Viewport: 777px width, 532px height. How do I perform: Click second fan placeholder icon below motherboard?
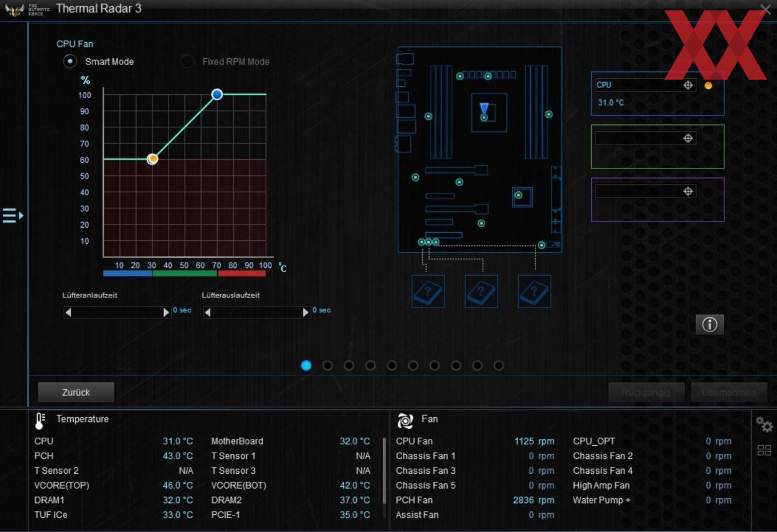pos(481,291)
